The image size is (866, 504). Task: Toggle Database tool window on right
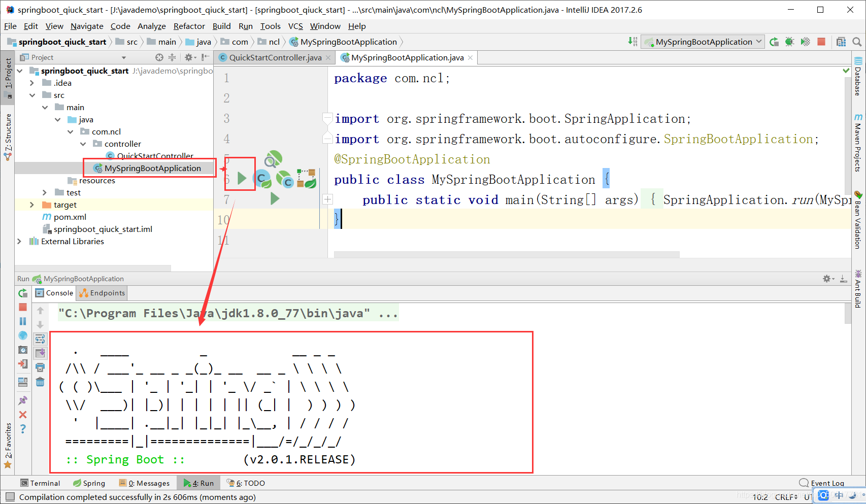coord(858,77)
